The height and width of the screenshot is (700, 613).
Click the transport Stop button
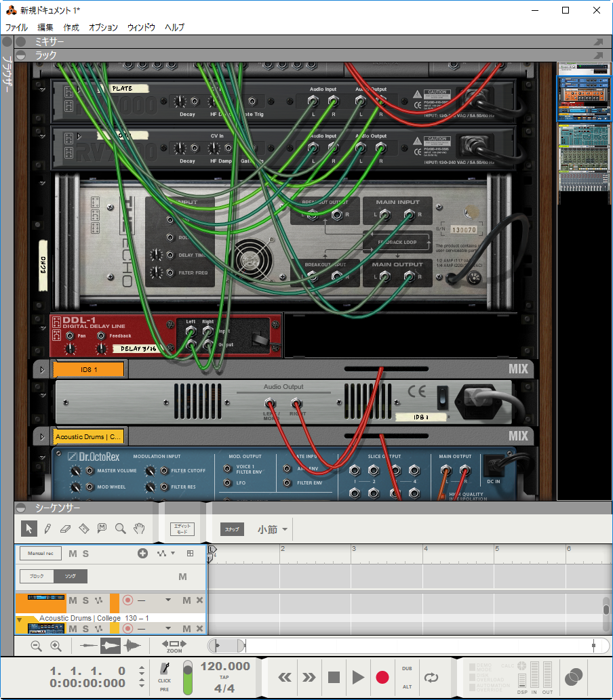[x=334, y=677]
